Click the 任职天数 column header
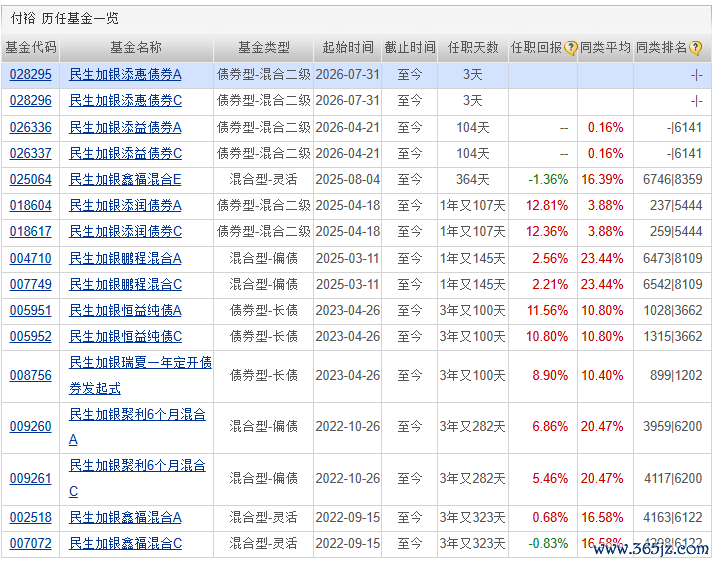 (473, 47)
